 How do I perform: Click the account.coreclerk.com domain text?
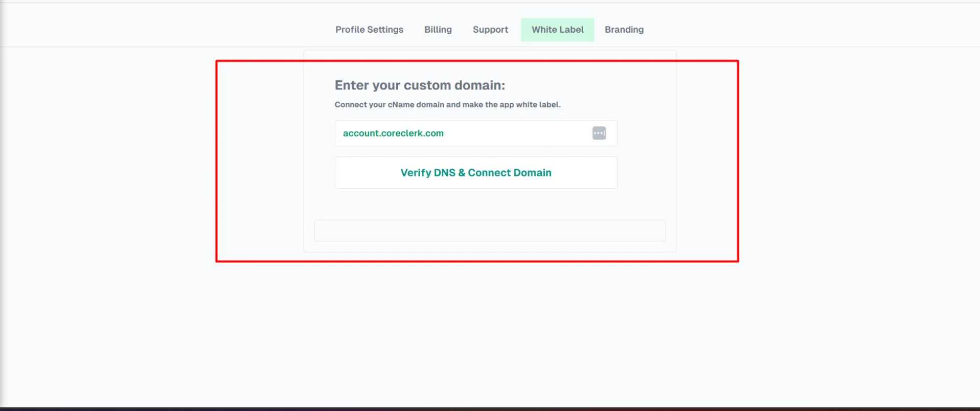click(393, 133)
